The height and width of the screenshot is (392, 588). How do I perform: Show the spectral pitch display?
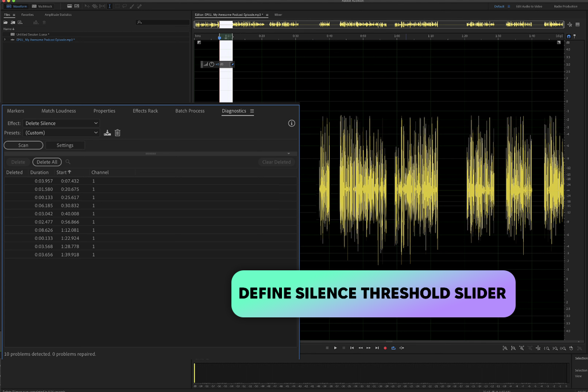click(77, 6)
